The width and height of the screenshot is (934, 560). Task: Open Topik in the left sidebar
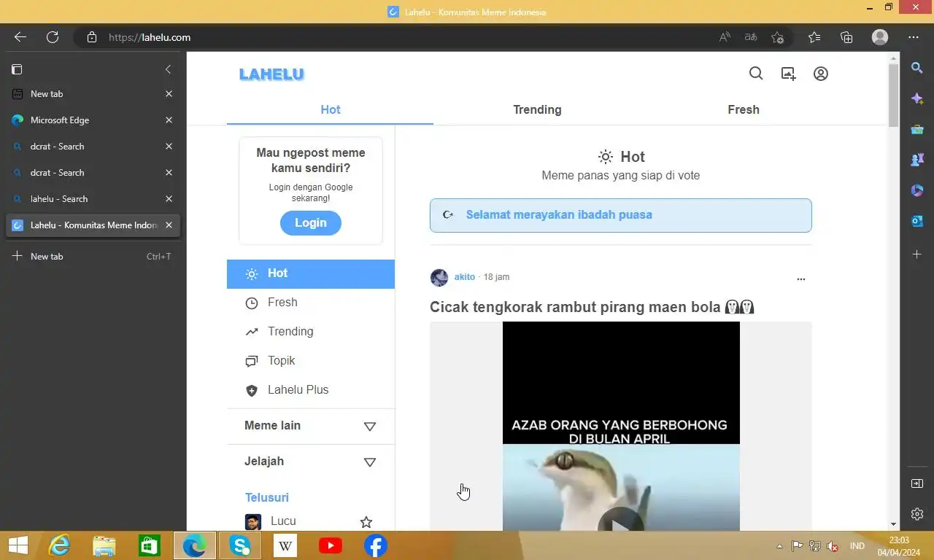point(311,361)
